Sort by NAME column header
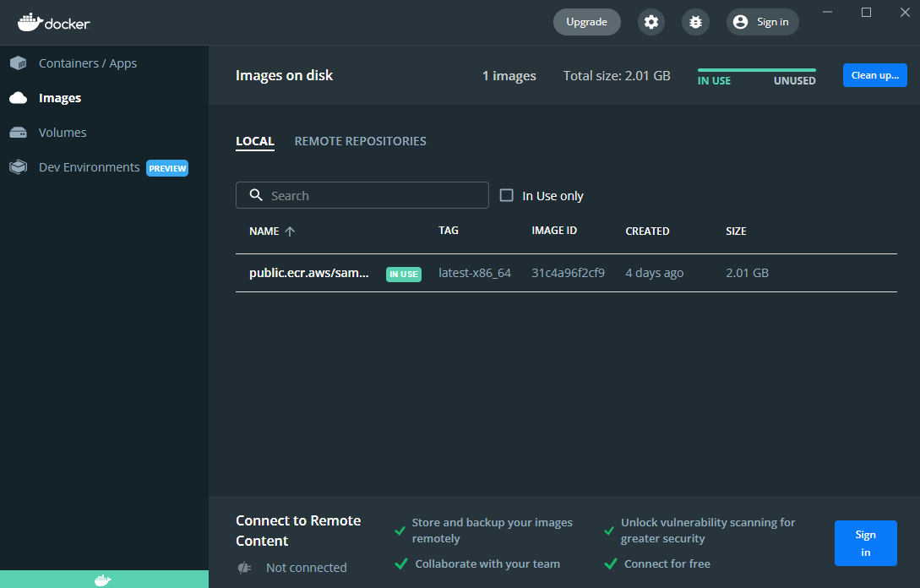The width and height of the screenshot is (920, 588). pos(264,231)
